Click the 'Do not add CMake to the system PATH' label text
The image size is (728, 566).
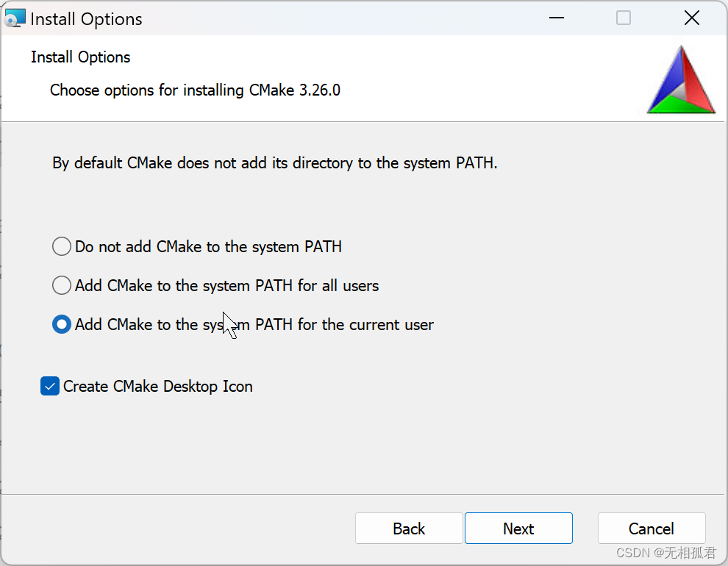tap(208, 247)
